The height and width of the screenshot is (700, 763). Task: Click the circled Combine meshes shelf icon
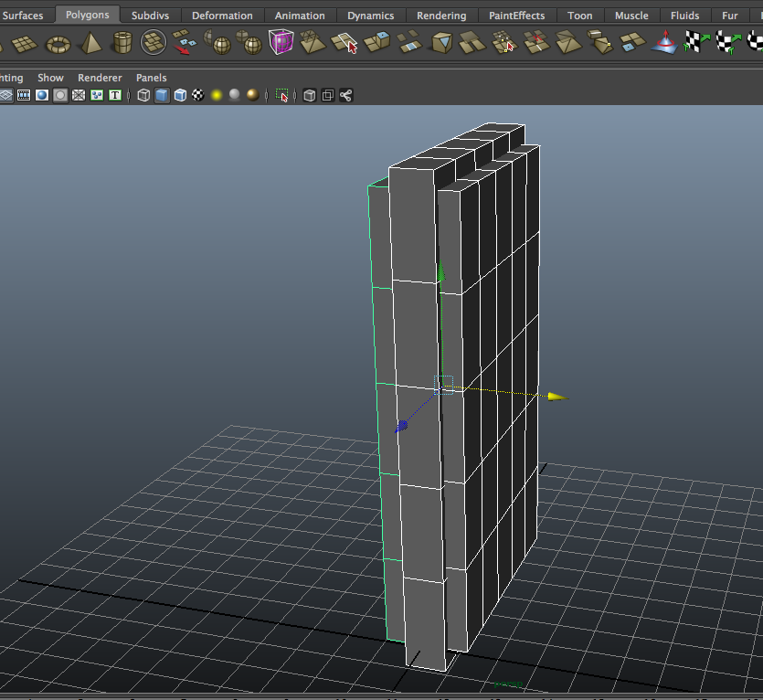click(154, 42)
